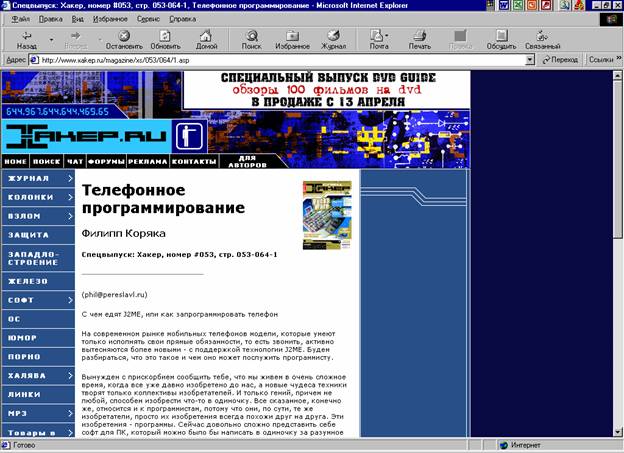This screenshot has height=453, width=624.
Task: Expand the MP3 sidebar arrow
Action: (70, 413)
